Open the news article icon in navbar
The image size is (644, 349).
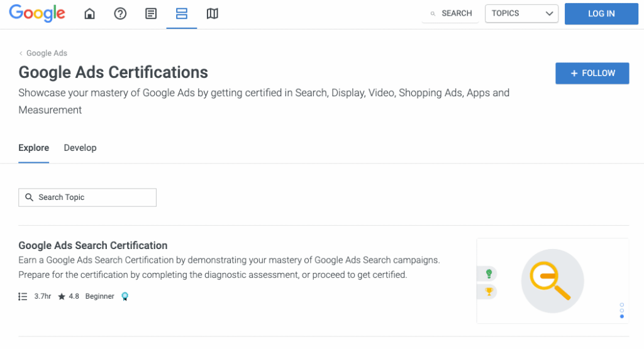pos(151,14)
